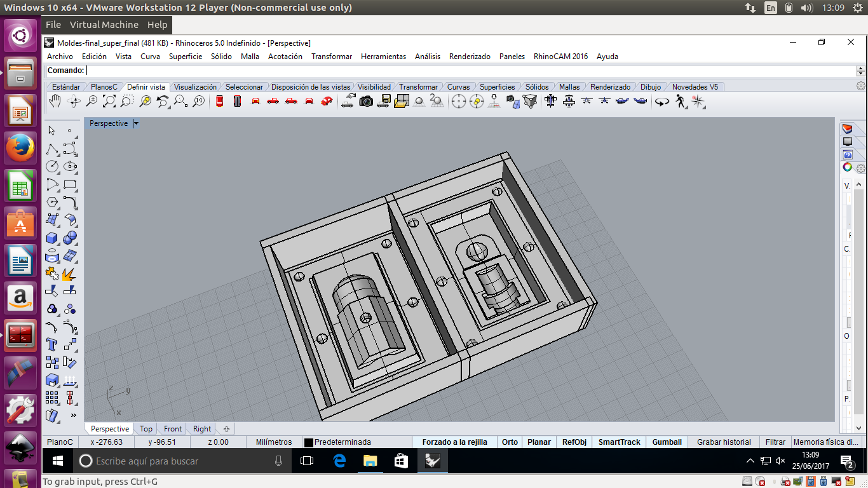This screenshot has height=488, width=868.
Task: Switch to the Top viewport tab
Action: (146, 429)
